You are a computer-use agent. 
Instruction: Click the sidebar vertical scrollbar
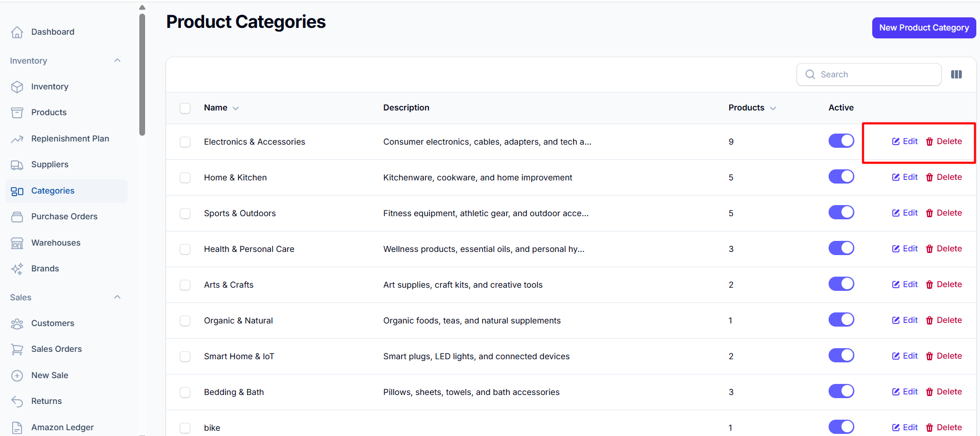click(142, 74)
